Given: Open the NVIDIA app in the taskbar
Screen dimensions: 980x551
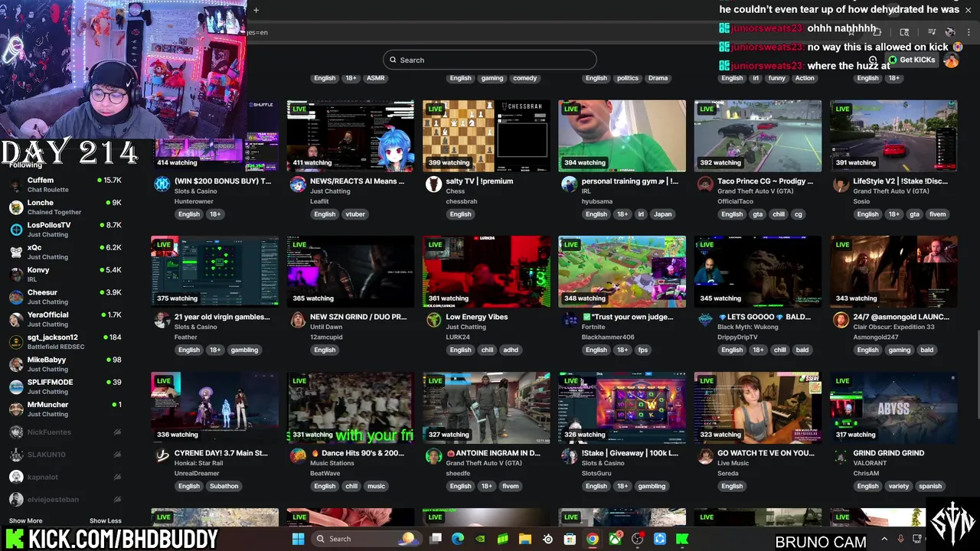Looking at the screenshot, I should coord(480,539).
